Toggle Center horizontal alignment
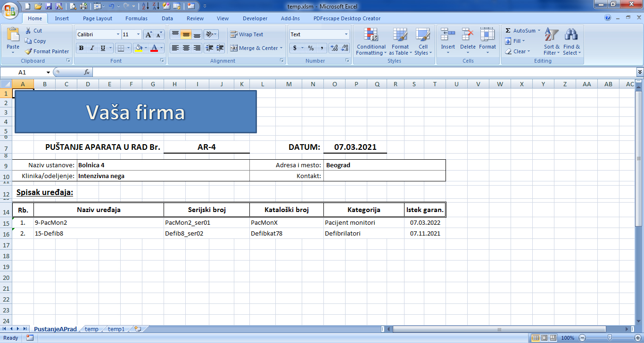This screenshot has width=644, height=343. (x=186, y=48)
